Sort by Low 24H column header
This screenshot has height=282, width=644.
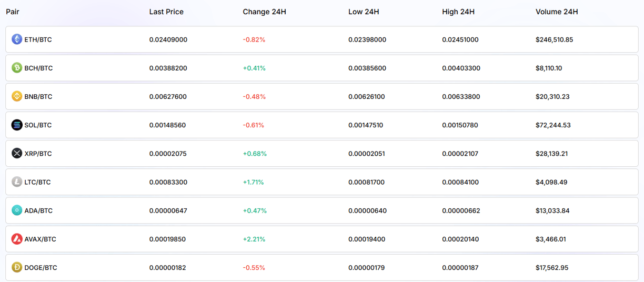364,12
